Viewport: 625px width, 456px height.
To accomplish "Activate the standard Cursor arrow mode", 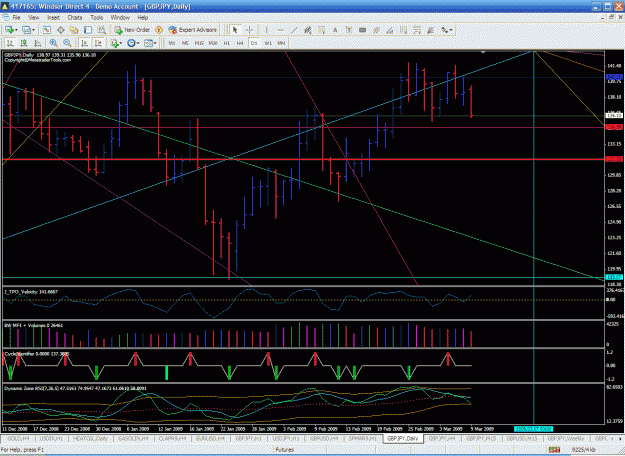I will (x=235, y=30).
